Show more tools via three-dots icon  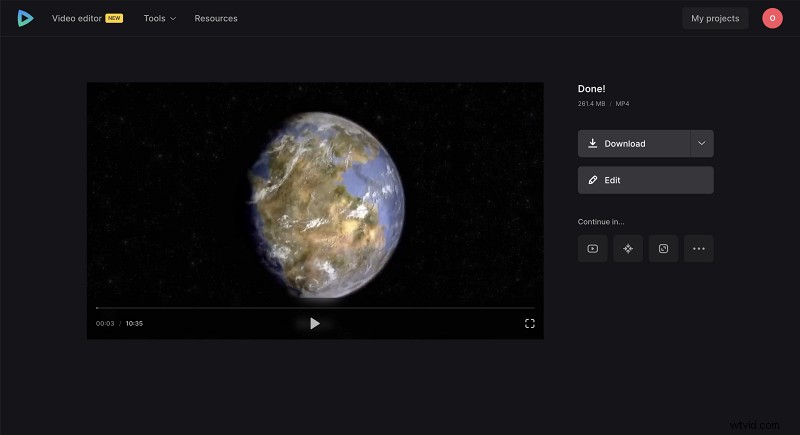tap(698, 249)
